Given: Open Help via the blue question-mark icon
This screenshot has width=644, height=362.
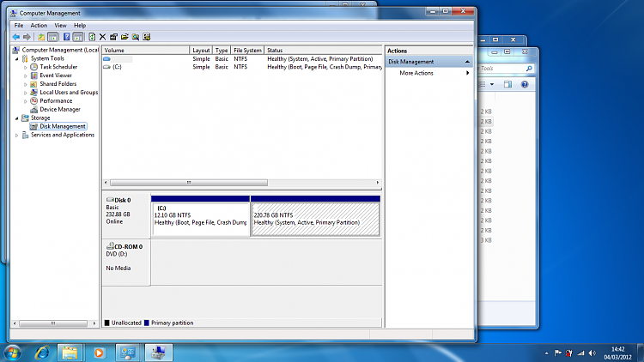Looking at the screenshot, I should click(66, 37).
